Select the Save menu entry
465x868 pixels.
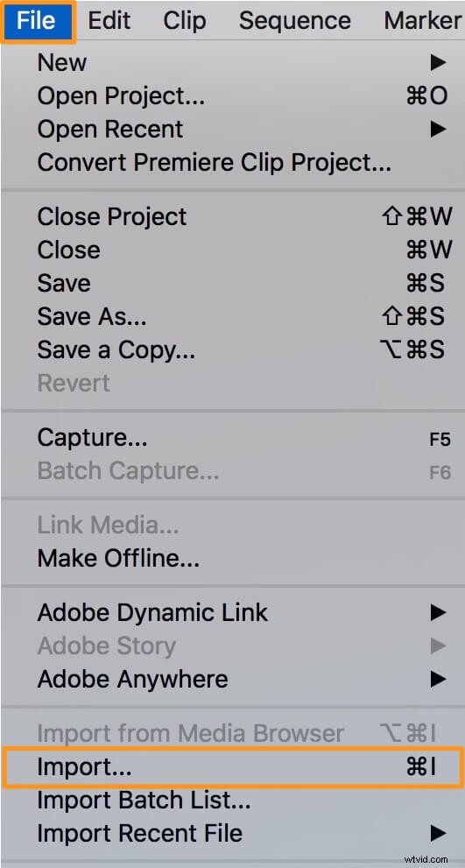233,283
